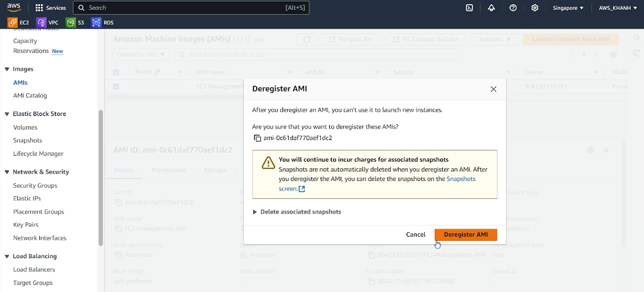Go to previous page arrow
Screen dimensions: 644x292
coord(572,54)
